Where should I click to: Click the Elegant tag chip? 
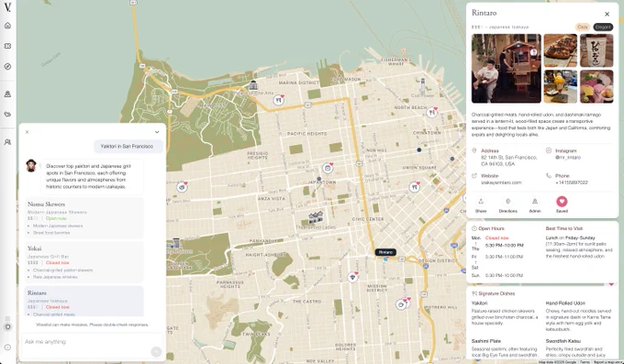pos(603,28)
